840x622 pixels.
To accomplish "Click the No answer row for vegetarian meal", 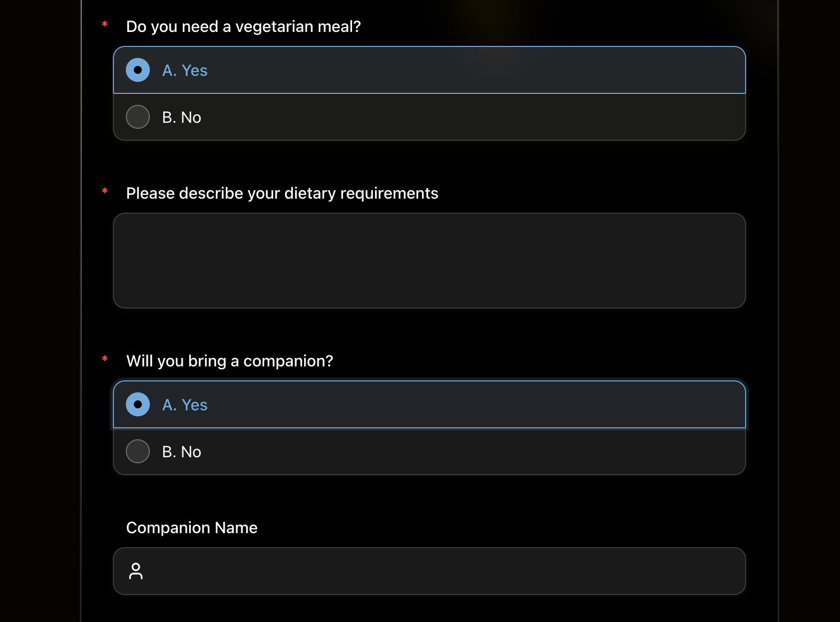I will [x=429, y=117].
